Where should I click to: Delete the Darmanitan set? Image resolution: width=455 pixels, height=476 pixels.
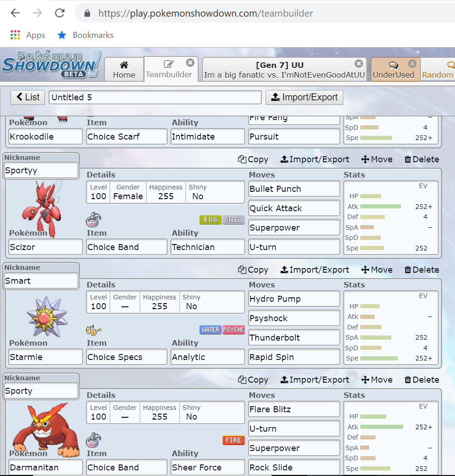pyautogui.click(x=422, y=380)
